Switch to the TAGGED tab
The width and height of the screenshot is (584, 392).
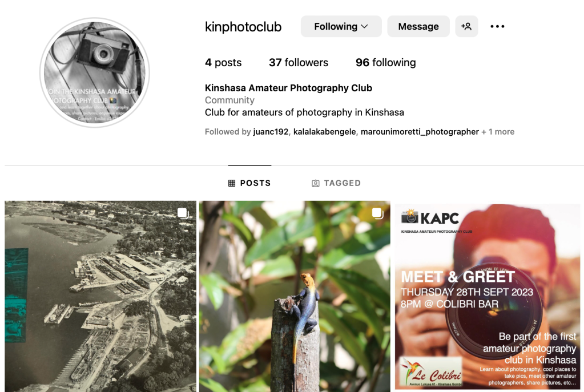tap(336, 183)
